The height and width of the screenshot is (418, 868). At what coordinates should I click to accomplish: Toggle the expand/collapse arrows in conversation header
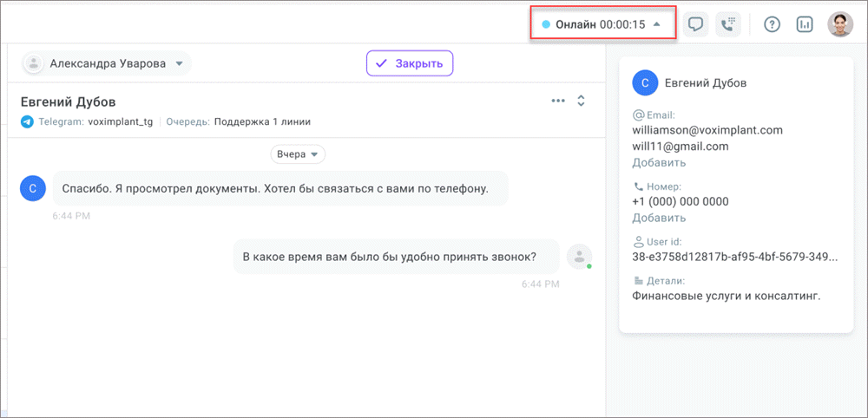(581, 101)
